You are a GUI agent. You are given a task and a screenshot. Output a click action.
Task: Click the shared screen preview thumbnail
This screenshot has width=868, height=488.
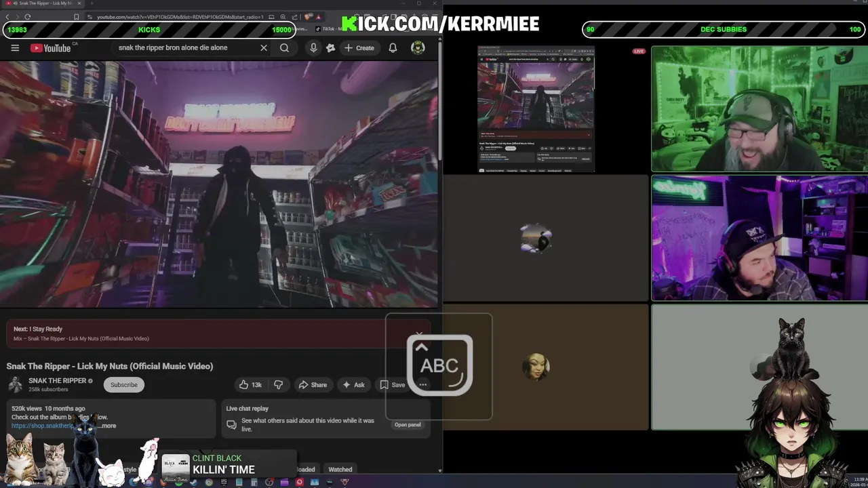click(x=536, y=109)
